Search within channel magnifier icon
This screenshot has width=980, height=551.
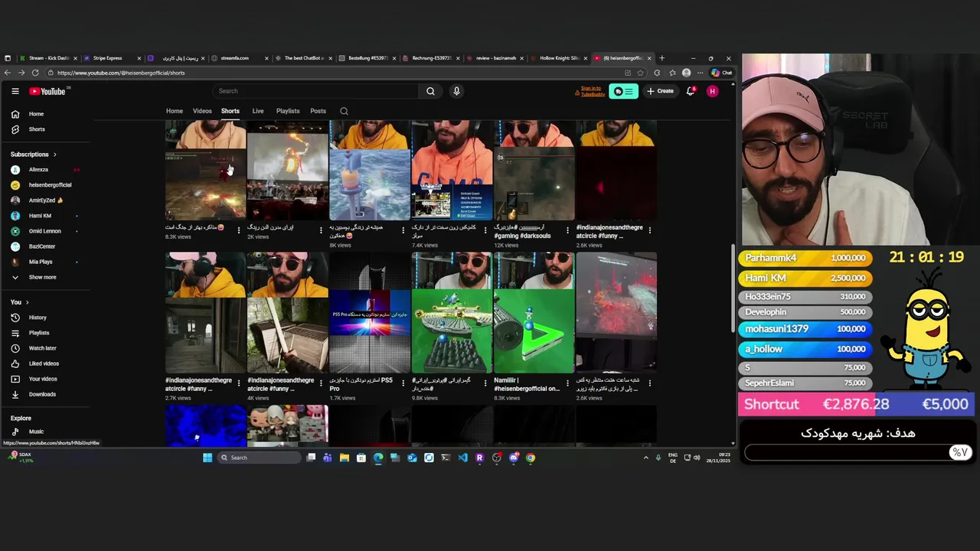click(x=344, y=111)
